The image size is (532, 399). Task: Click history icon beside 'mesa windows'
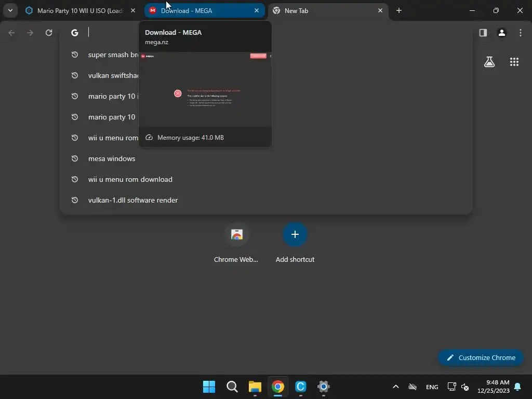pyautogui.click(x=75, y=158)
